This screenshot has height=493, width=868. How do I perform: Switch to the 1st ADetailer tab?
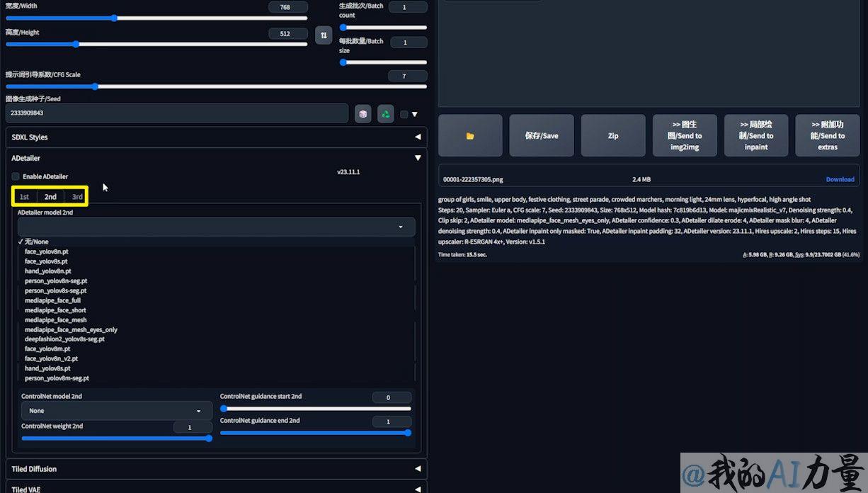tap(24, 196)
